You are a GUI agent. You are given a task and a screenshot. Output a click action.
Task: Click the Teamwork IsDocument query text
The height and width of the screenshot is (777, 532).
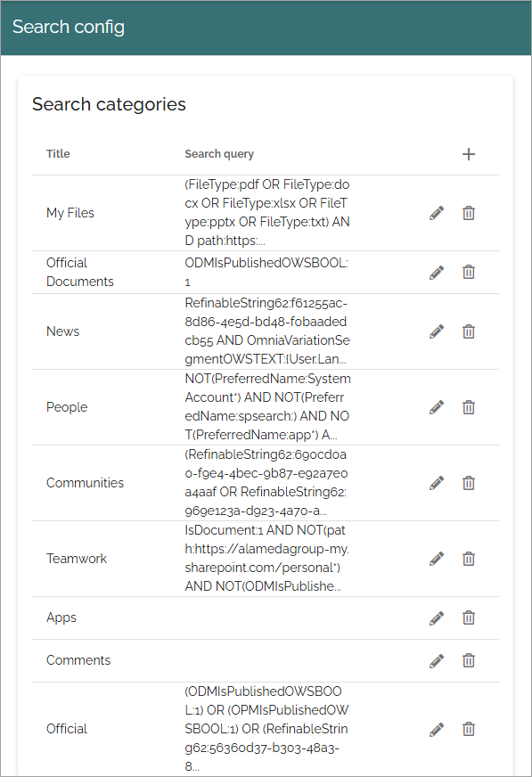(x=267, y=559)
